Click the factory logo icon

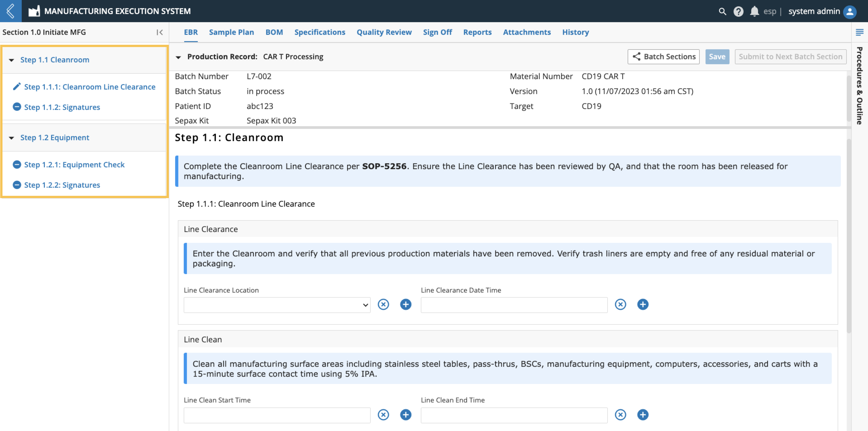pyautogui.click(x=34, y=11)
